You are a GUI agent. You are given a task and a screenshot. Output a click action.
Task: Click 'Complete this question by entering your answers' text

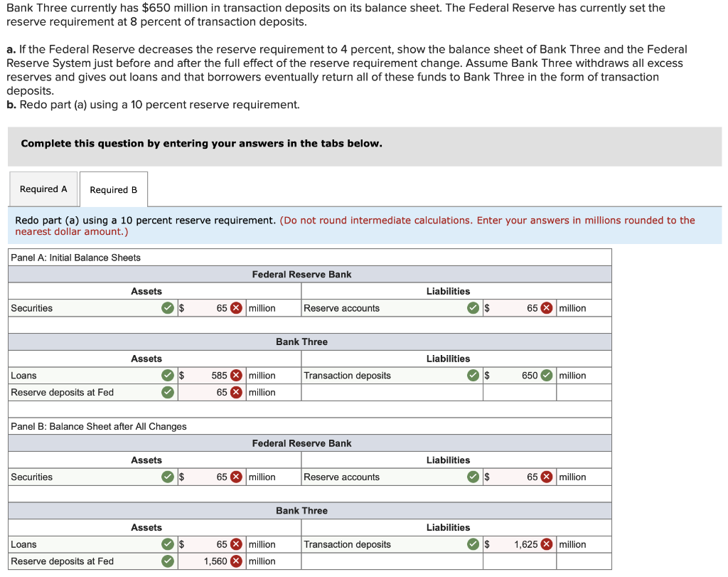point(201,143)
